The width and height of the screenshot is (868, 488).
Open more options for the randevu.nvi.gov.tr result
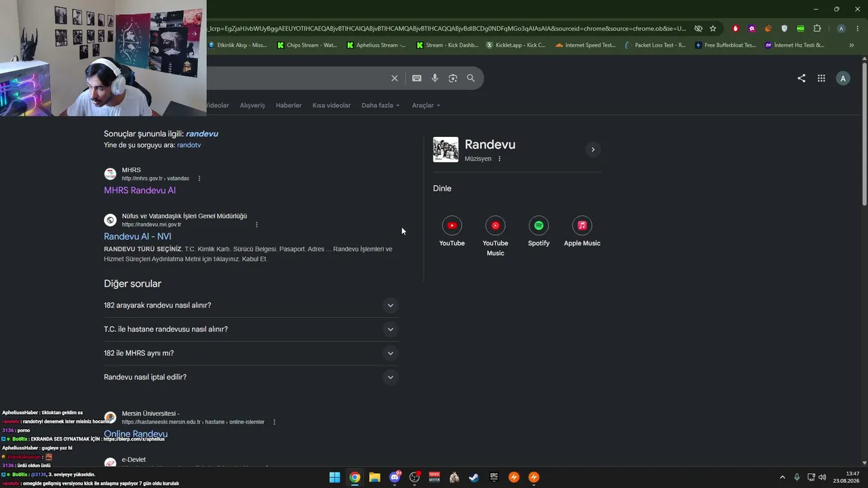[x=256, y=224]
